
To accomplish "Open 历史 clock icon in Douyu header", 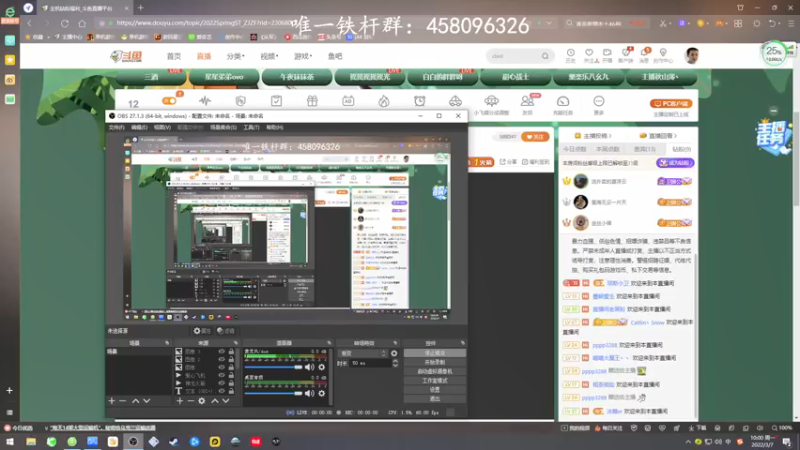I will pyautogui.click(x=570, y=55).
